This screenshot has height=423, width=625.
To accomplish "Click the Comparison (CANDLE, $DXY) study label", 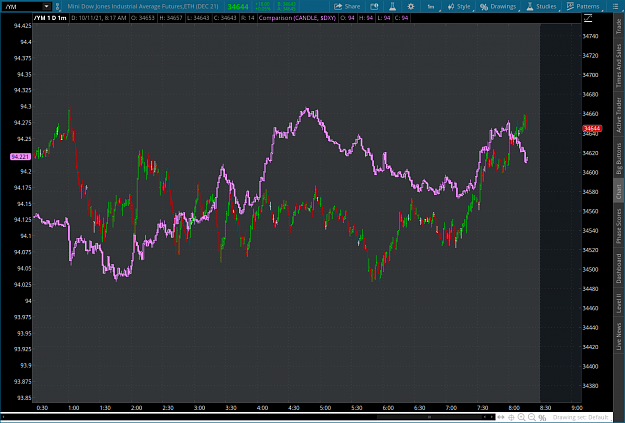I will click(x=297, y=18).
